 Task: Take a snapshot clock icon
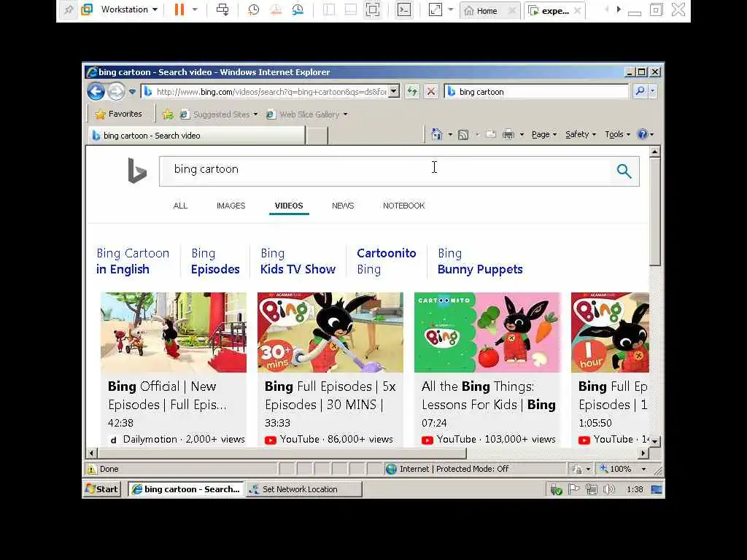coord(253,9)
